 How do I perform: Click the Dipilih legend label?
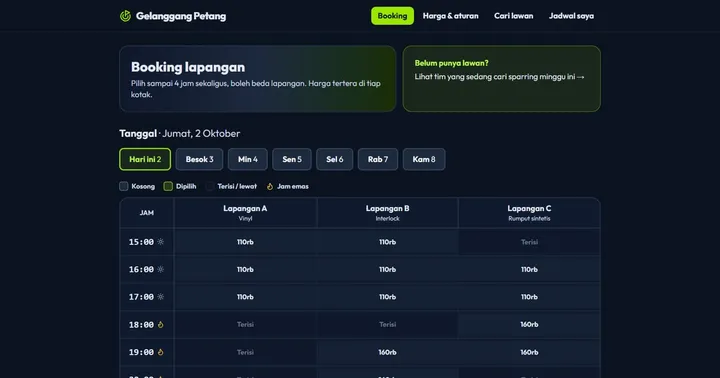coord(186,186)
